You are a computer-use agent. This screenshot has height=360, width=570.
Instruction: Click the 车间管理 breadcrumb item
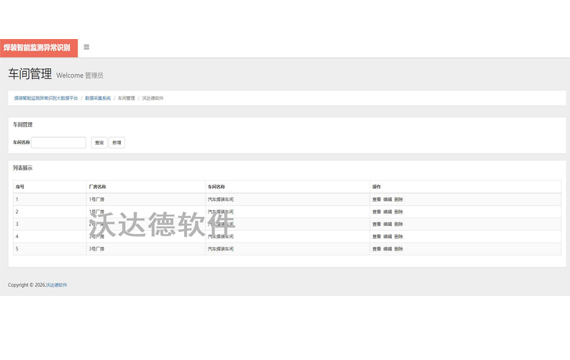click(126, 98)
